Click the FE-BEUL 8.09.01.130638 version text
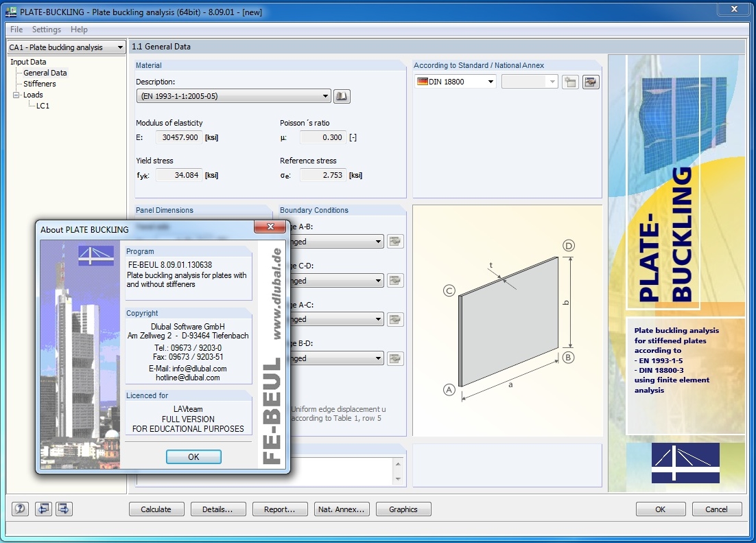 coord(170,264)
